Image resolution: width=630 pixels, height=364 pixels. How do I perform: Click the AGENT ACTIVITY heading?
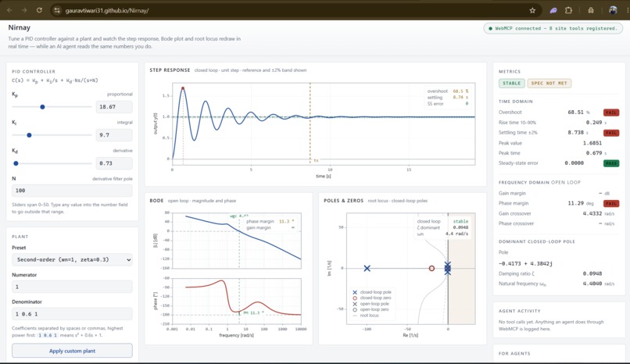pyautogui.click(x=520, y=311)
